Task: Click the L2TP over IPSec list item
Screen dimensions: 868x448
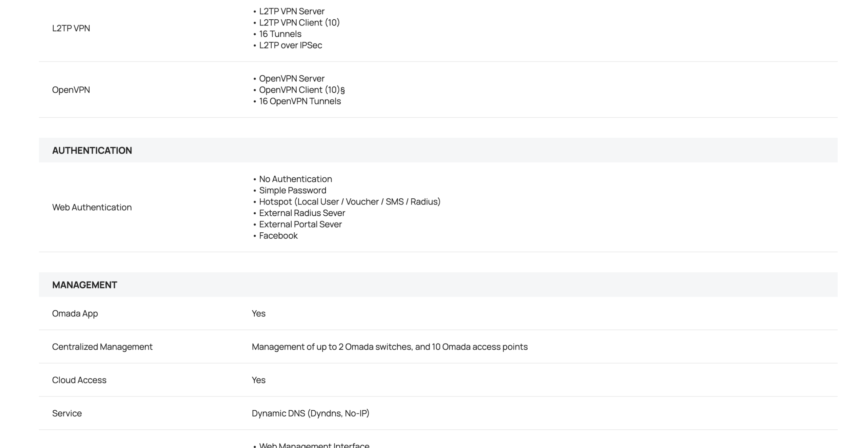Action: (x=290, y=45)
